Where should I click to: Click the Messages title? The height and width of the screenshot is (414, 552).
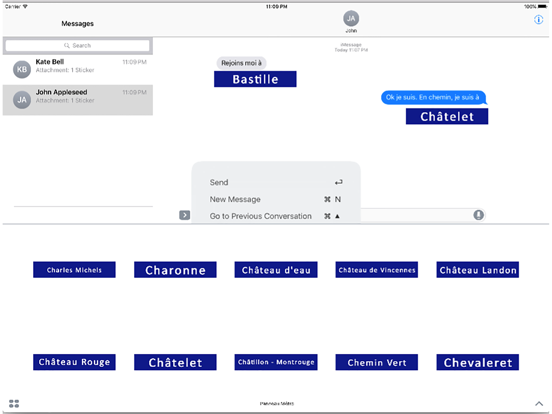[77, 24]
